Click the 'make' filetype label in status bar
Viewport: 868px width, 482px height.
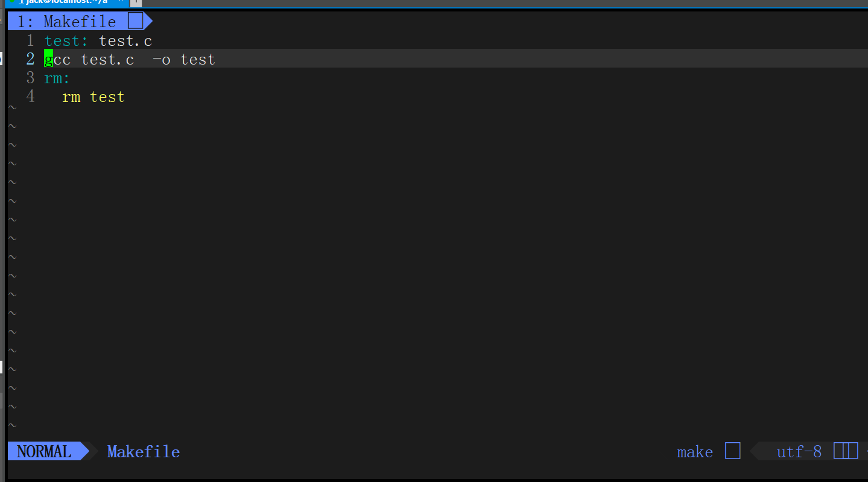pos(694,451)
